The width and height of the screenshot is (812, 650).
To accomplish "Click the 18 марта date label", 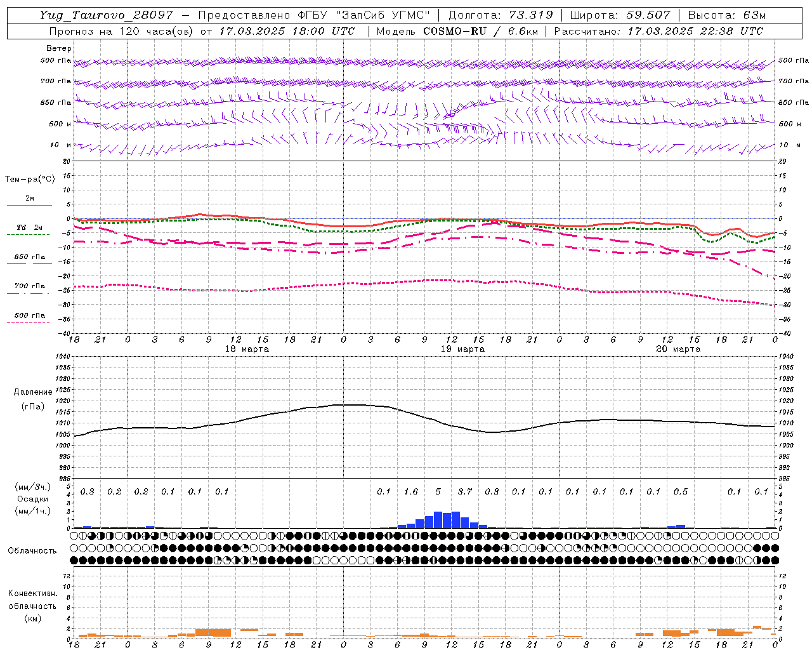I will pyautogui.click(x=247, y=349).
